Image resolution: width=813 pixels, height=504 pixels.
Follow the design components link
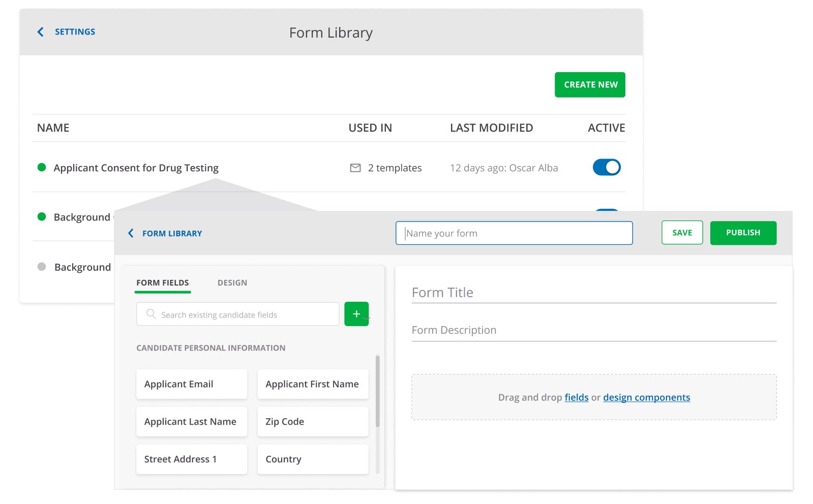click(x=646, y=397)
